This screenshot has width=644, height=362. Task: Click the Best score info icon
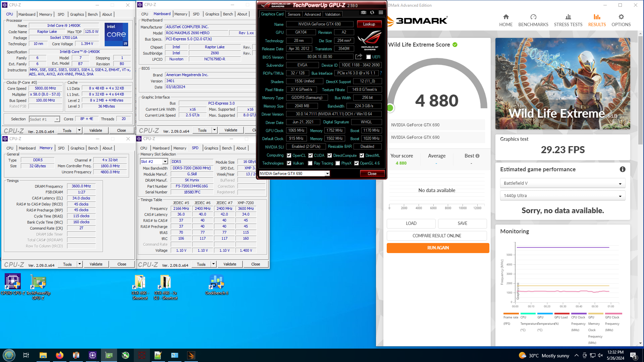pyautogui.click(x=478, y=156)
